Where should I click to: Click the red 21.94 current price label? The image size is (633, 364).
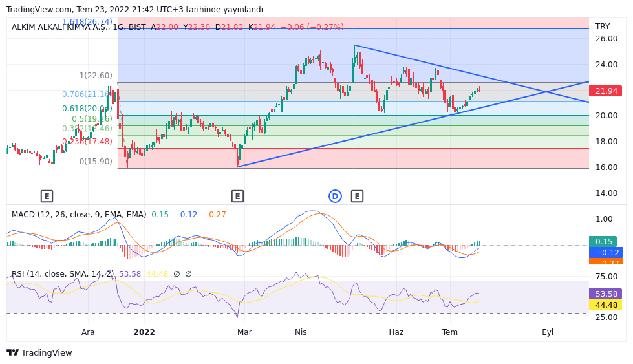(606, 91)
